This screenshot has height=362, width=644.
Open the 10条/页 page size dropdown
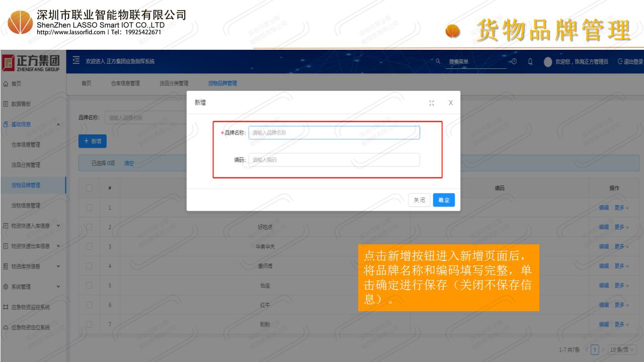pos(622,349)
